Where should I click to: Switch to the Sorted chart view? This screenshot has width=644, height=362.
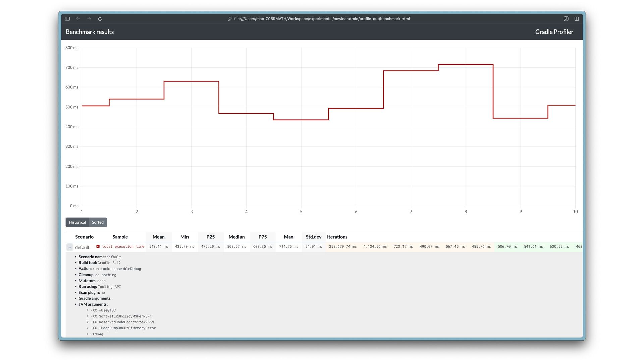[x=98, y=222]
